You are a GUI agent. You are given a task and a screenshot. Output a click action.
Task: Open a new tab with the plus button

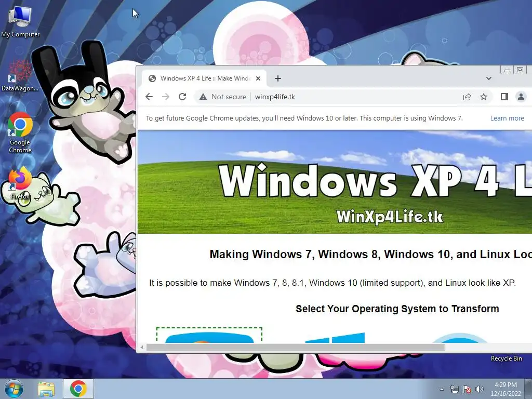(x=278, y=78)
